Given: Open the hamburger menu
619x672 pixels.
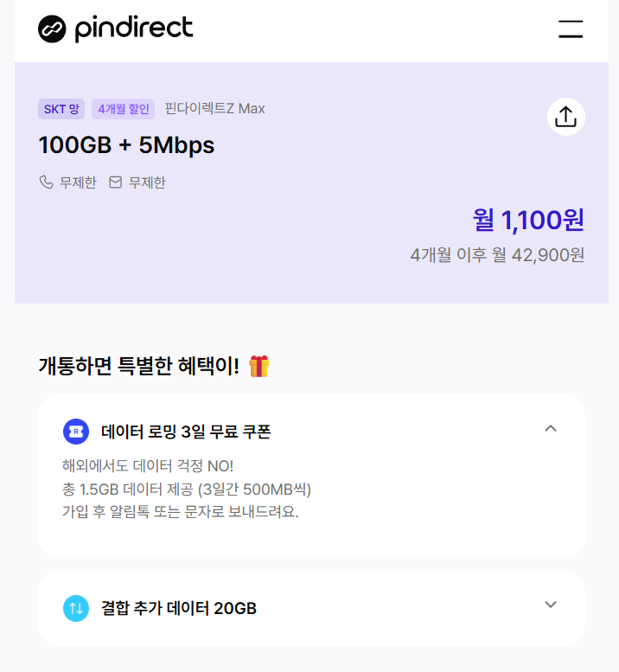Looking at the screenshot, I should [x=571, y=29].
